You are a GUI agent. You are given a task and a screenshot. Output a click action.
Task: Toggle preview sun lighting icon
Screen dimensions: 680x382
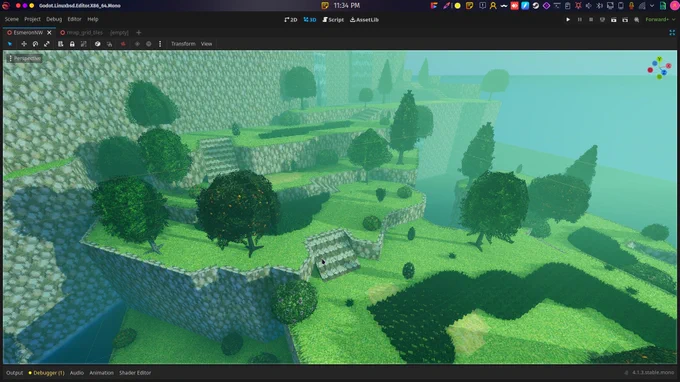(x=137, y=44)
